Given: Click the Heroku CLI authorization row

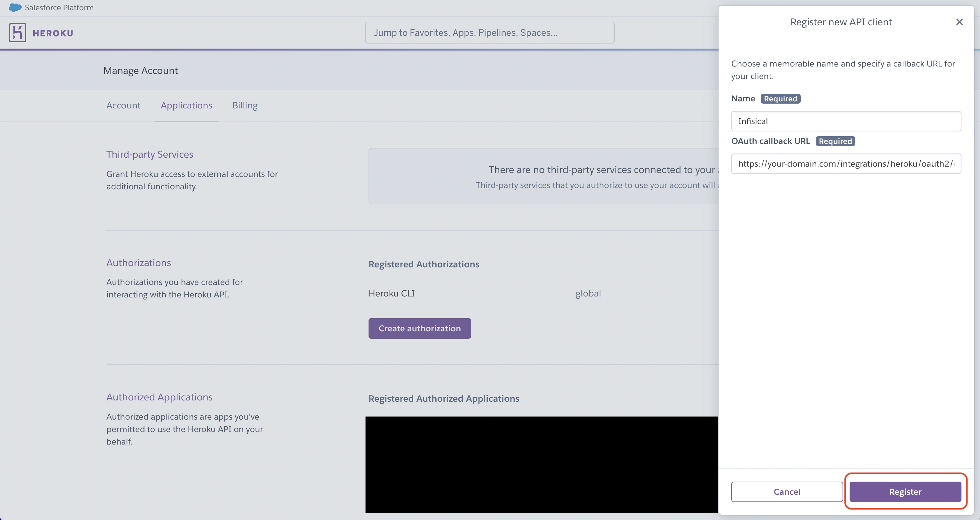Looking at the screenshot, I should pyautogui.click(x=392, y=293).
